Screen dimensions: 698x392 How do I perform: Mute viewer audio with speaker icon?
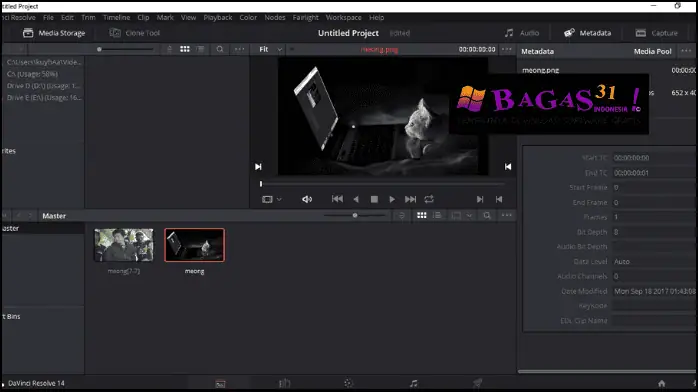click(x=307, y=199)
